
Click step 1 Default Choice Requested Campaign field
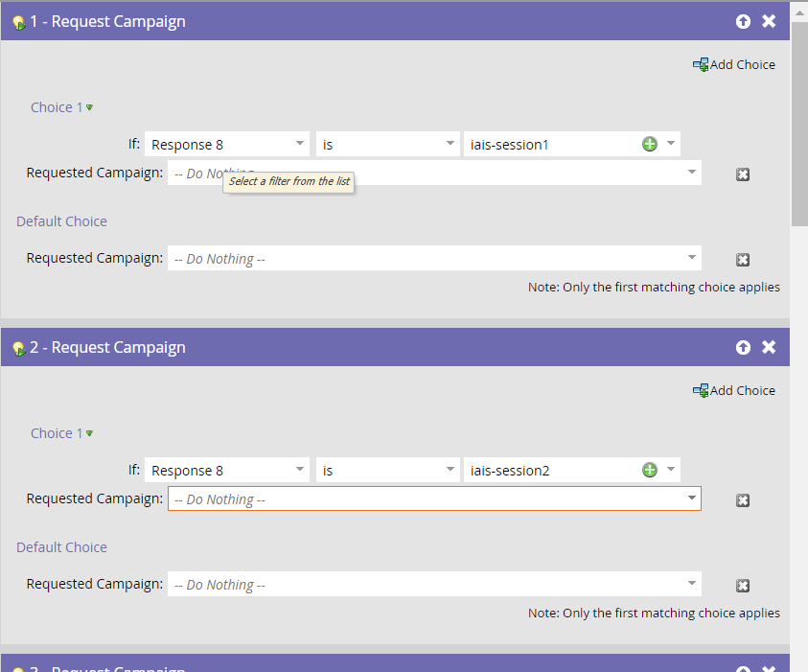(x=434, y=258)
